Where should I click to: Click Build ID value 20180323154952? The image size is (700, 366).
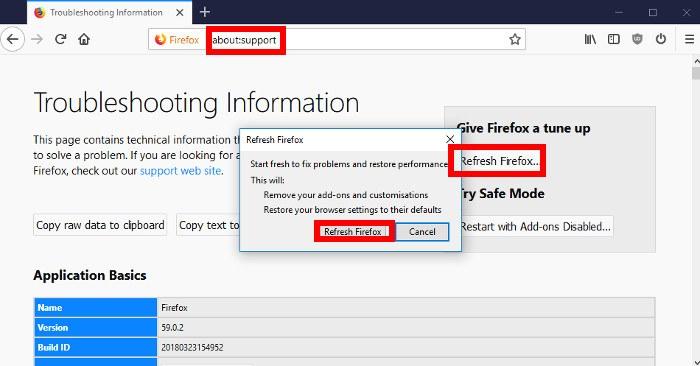(192, 347)
